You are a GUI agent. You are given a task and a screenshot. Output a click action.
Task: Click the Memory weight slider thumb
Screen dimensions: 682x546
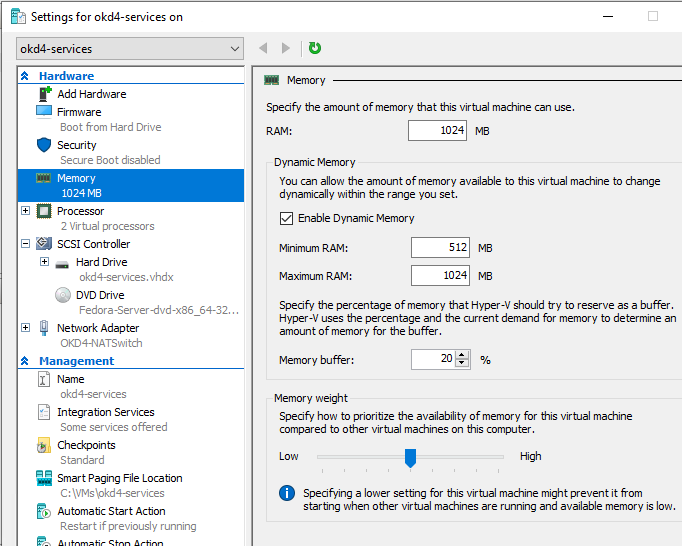click(x=410, y=458)
